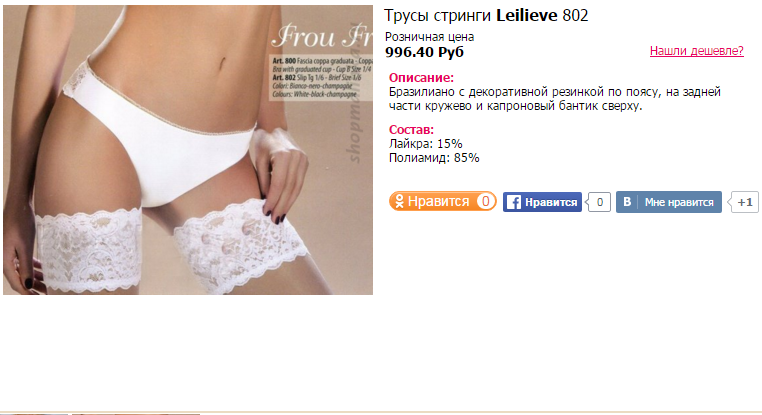Click the Frou Frou logo in the photo
The image size is (762, 415).
point(322,36)
